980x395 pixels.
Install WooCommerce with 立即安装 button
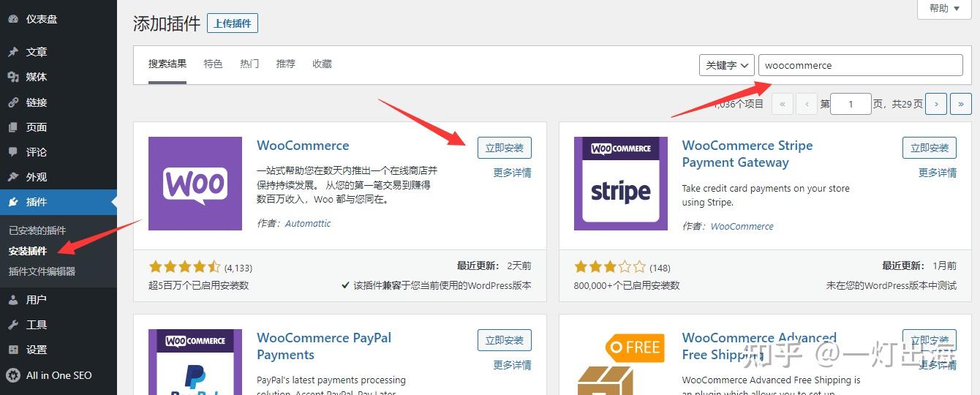pos(505,148)
